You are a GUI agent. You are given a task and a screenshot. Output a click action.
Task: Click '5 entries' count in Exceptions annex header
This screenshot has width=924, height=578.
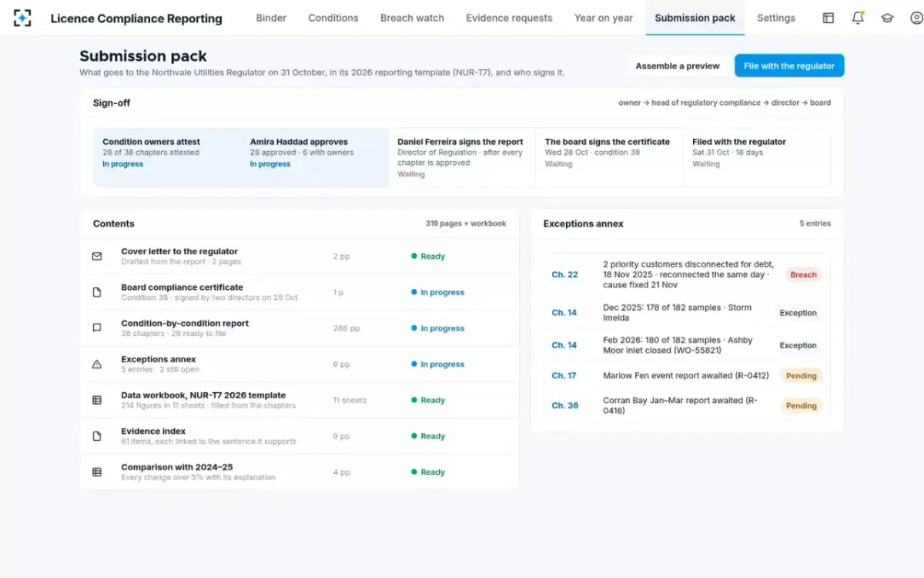(815, 223)
